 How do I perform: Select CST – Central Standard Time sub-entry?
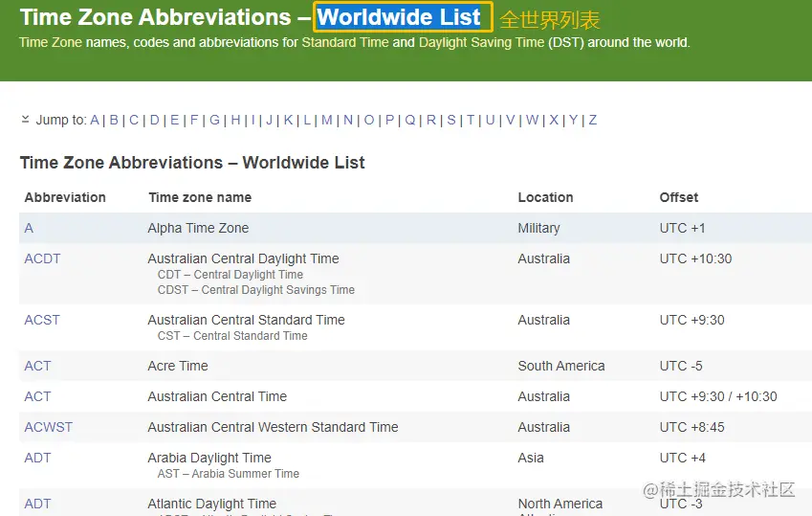232,336
